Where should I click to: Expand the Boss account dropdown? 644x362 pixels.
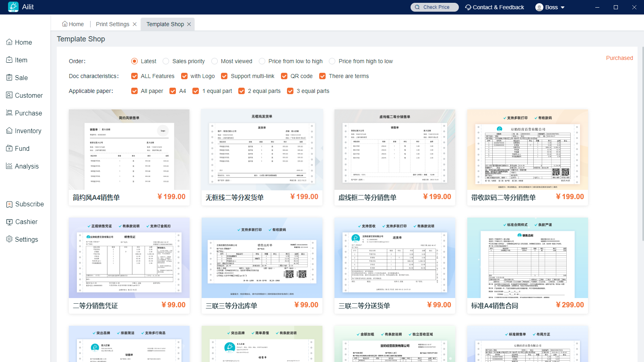point(563,7)
